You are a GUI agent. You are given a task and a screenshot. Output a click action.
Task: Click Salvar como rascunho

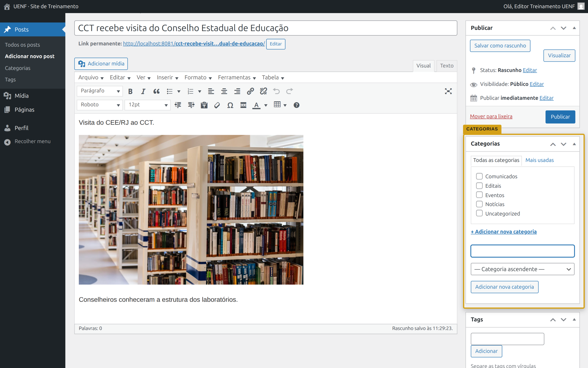click(500, 46)
